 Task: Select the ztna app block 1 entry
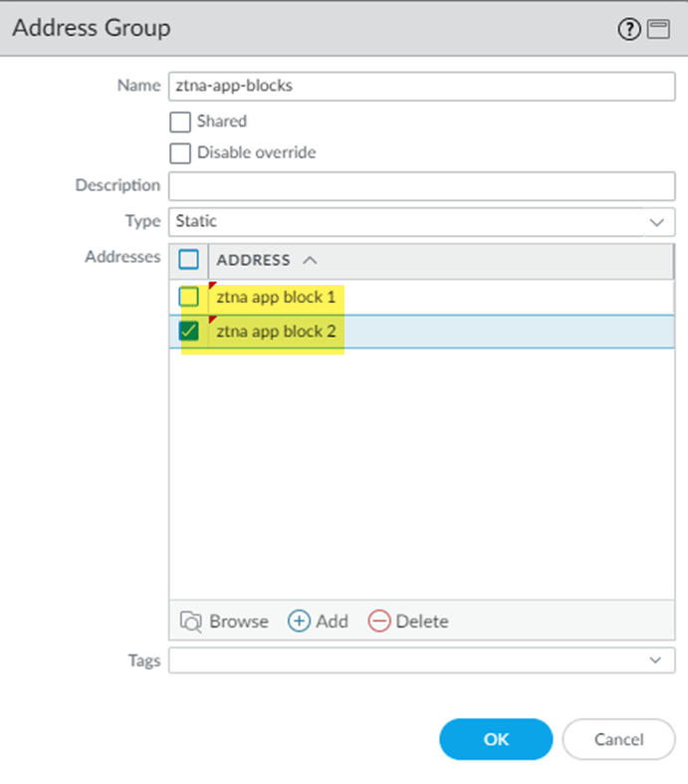tap(276, 297)
